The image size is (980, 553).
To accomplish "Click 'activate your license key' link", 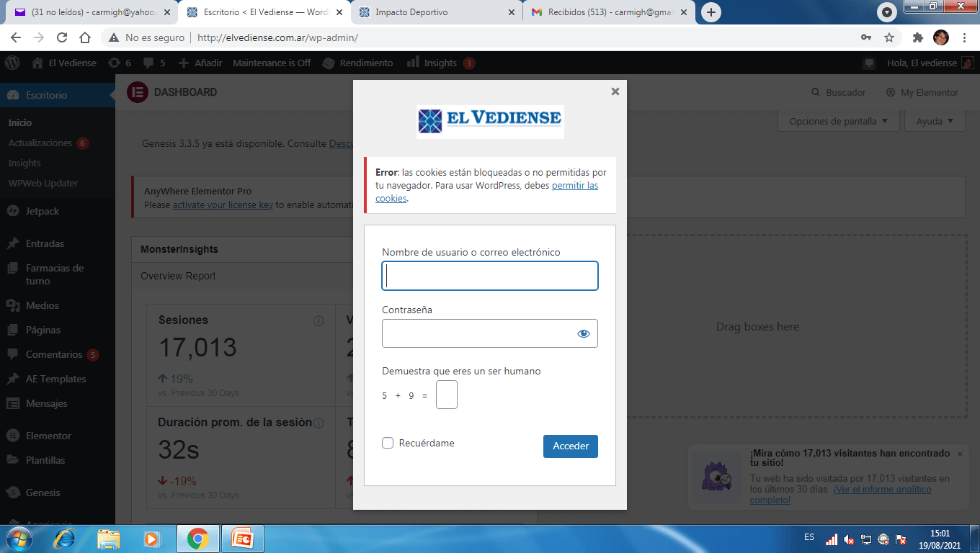I will (x=223, y=204).
